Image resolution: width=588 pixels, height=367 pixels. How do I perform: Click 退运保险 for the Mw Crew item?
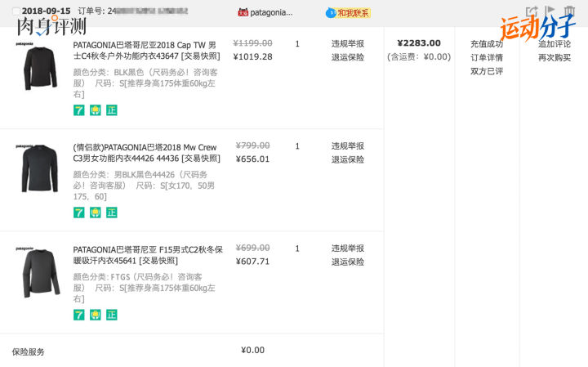[348, 160]
